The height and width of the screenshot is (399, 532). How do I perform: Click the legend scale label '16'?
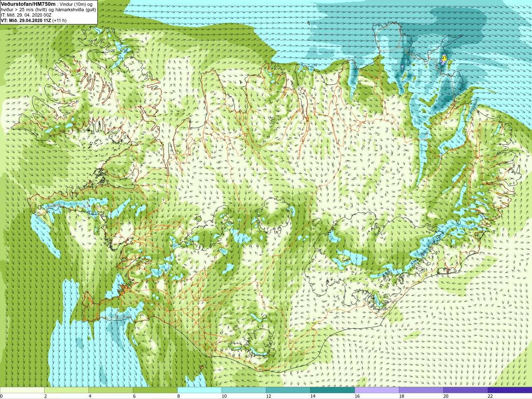357,396
